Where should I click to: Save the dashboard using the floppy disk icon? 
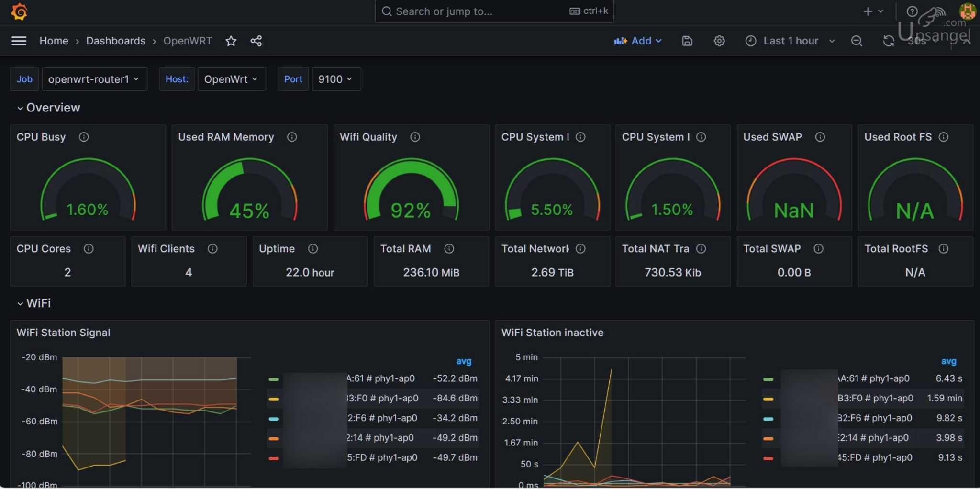tap(688, 41)
